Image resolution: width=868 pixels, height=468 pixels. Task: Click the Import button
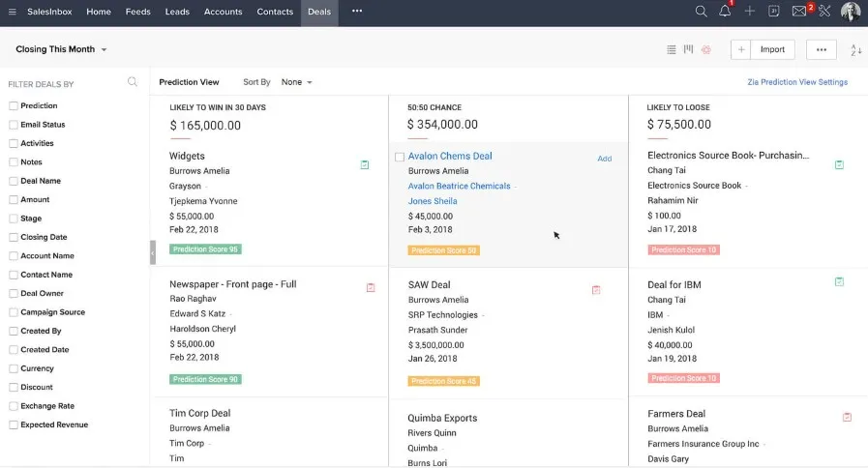(x=772, y=49)
